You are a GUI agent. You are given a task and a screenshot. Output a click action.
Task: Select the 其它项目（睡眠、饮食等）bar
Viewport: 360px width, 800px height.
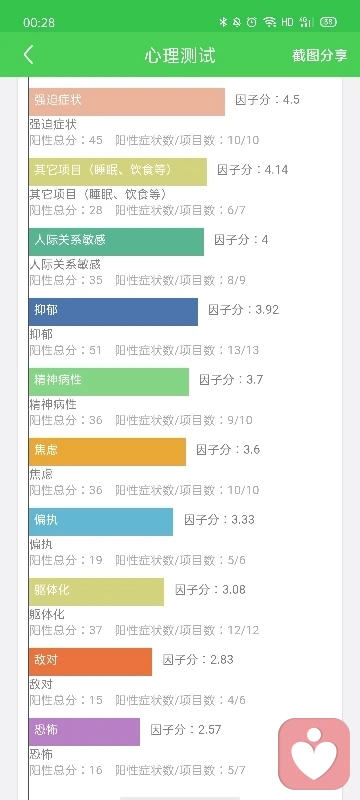[118, 171]
